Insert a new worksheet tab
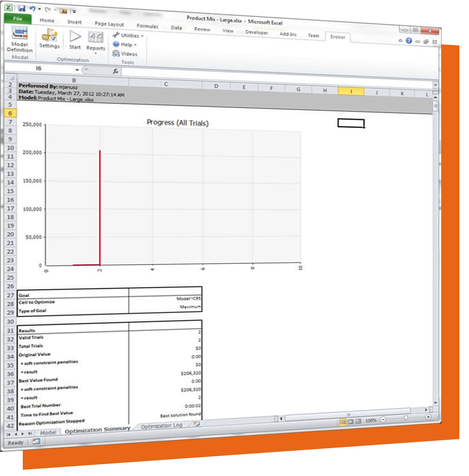Screen dimensions: 469x476 [x=196, y=423]
